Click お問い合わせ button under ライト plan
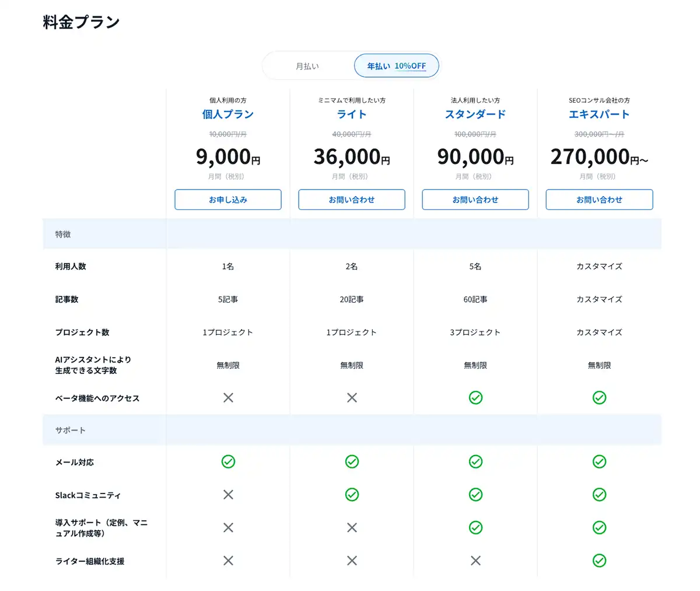Image resolution: width=700 pixels, height=591 pixels. pos(352,200)
